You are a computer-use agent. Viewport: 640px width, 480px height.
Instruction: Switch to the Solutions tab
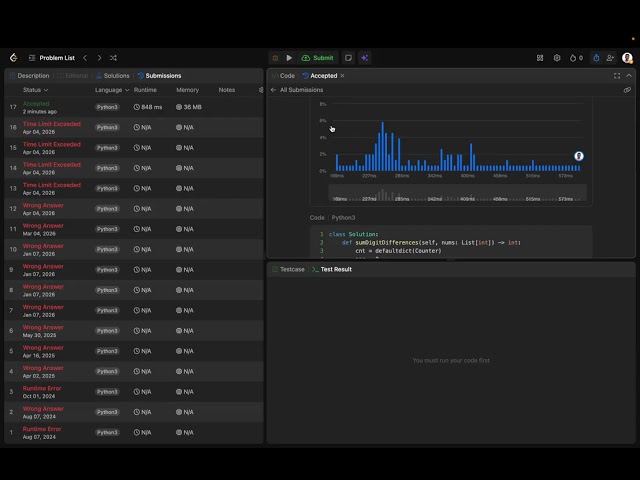pyautogui.click(x=113, y=76)
